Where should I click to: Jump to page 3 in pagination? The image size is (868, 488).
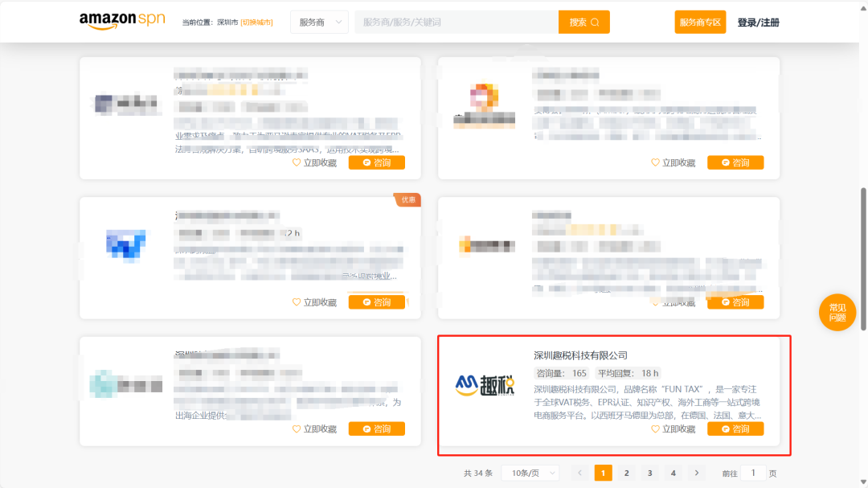pos(649,473)
